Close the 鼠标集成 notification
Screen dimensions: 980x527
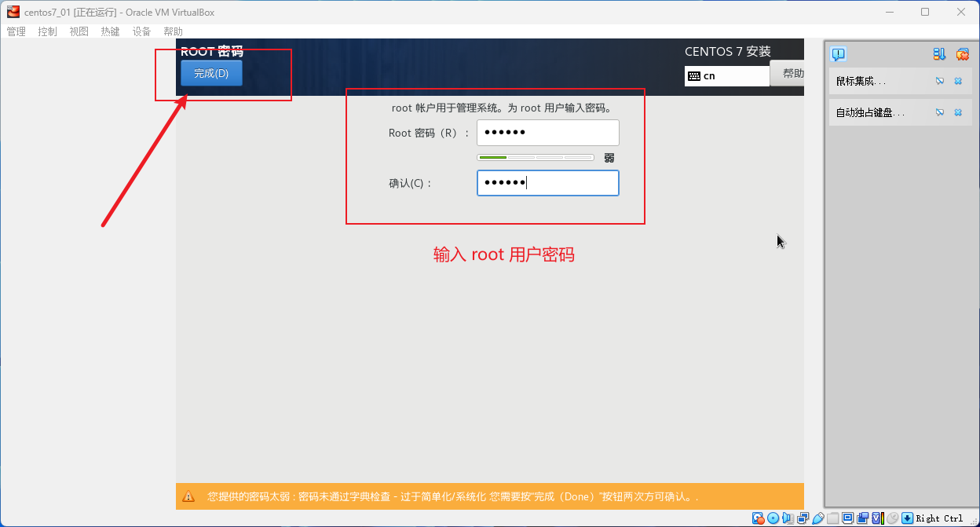point(958,81)
